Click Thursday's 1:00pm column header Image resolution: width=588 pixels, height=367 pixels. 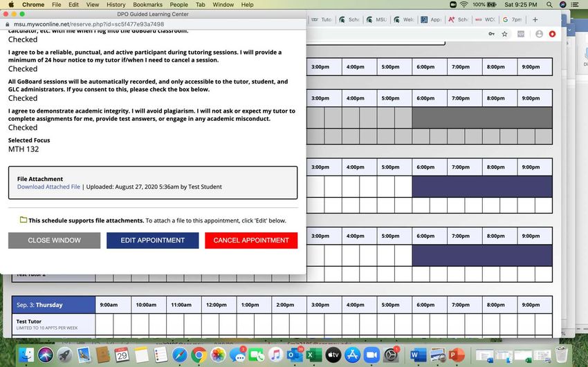pyautogui.click(x=254, y=305)
